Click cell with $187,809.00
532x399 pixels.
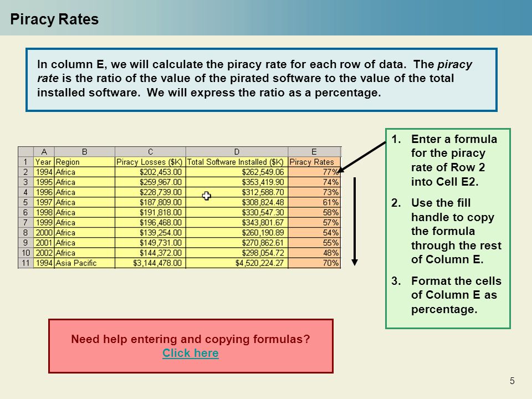(x=150, y=203)
